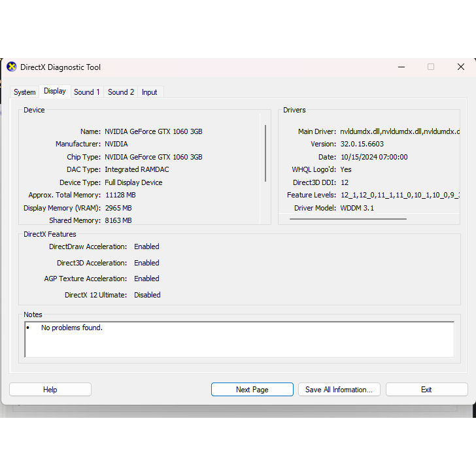Image resolution: width=476 pixels, height=476 pixels.
Task: Click Save All Information button
Action: (339, 390)
